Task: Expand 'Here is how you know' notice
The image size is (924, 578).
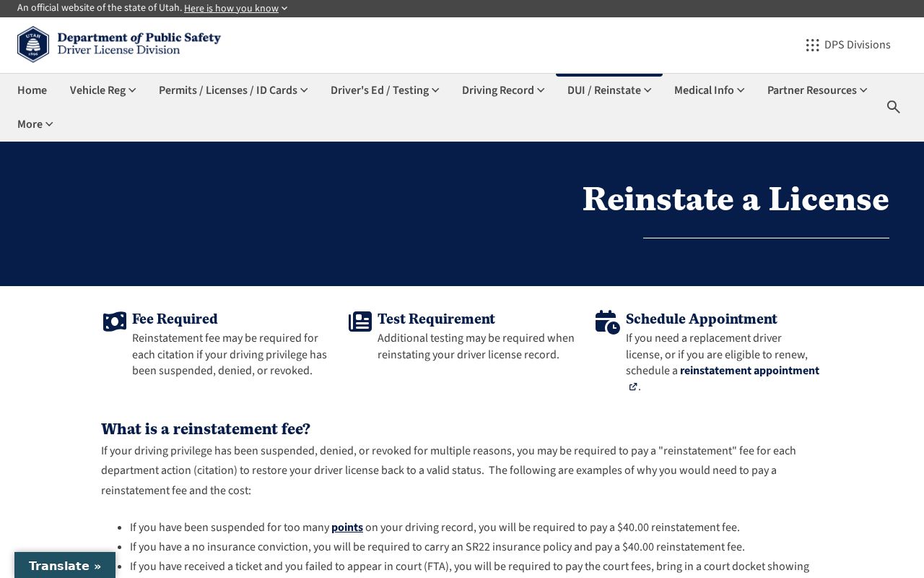Action: coord(236,9)
